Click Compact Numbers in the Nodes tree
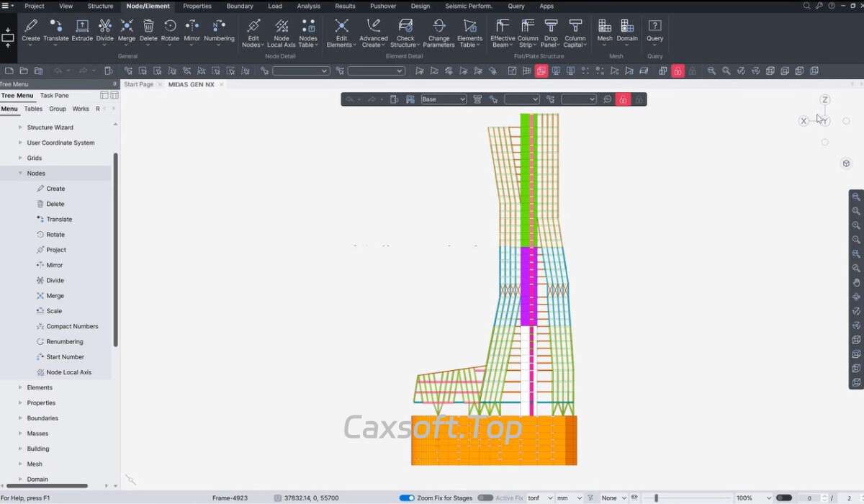The image size is (864, 504). tap(72, 326)
